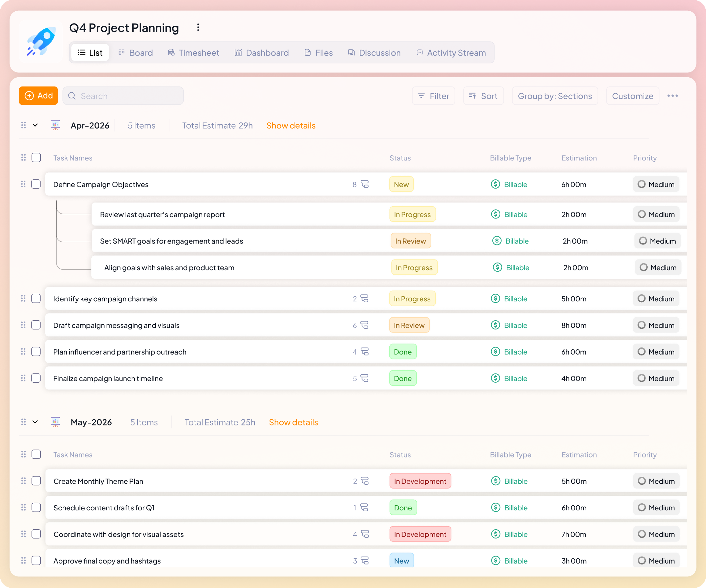Image resolution: width=706 pixels, height=588 pixels.
Task: Open the three-dot more options in toolbar
Action: (672, 96)
